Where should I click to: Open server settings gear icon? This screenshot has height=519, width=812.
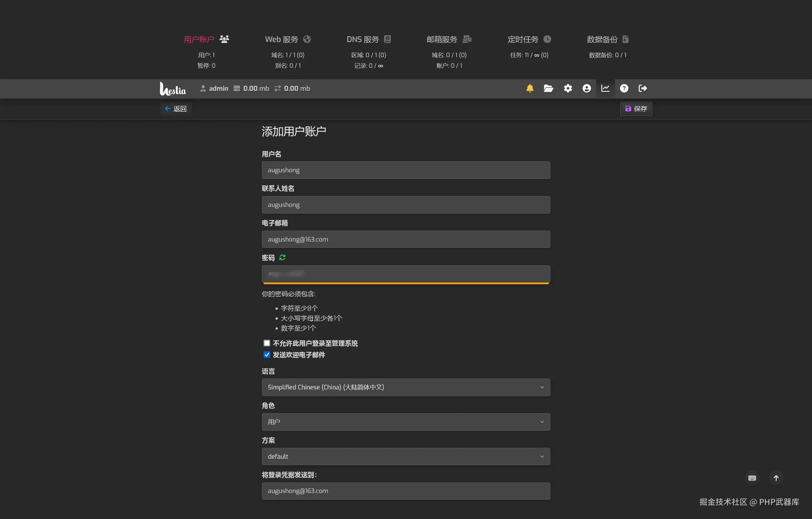pos(568,89)
